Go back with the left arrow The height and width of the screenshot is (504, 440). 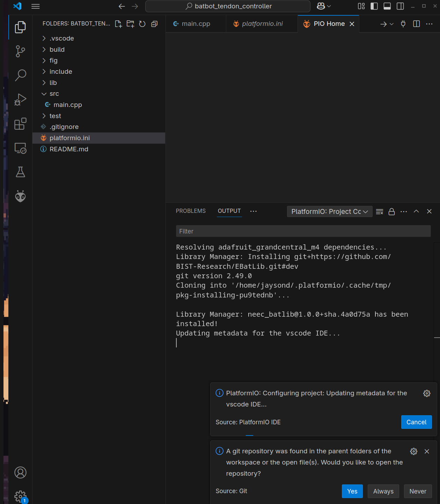[122, 6]
